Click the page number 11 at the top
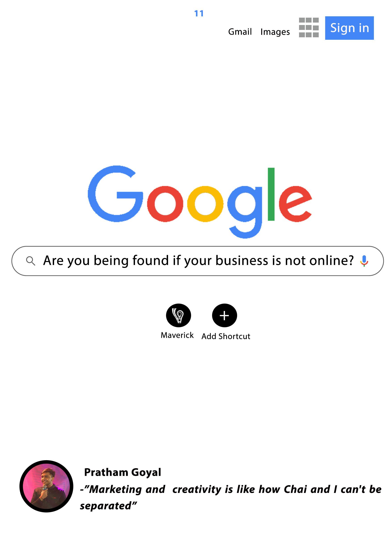Screen dimensions: 392x554 (199, 13)
